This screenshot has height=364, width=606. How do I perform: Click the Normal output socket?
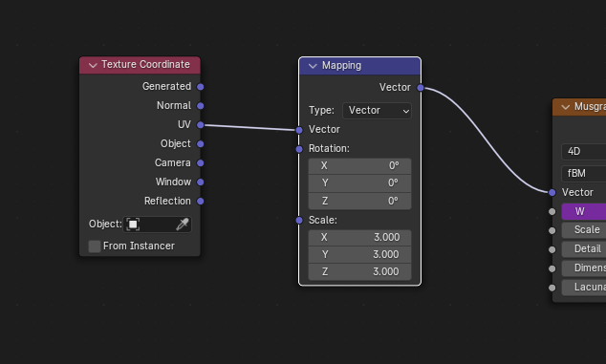[x=200, y=106]
